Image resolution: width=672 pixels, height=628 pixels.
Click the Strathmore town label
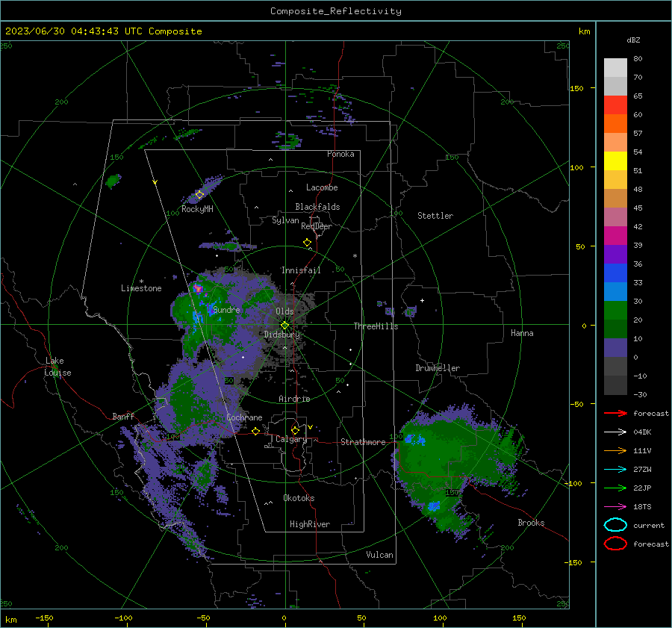[363, 442]
